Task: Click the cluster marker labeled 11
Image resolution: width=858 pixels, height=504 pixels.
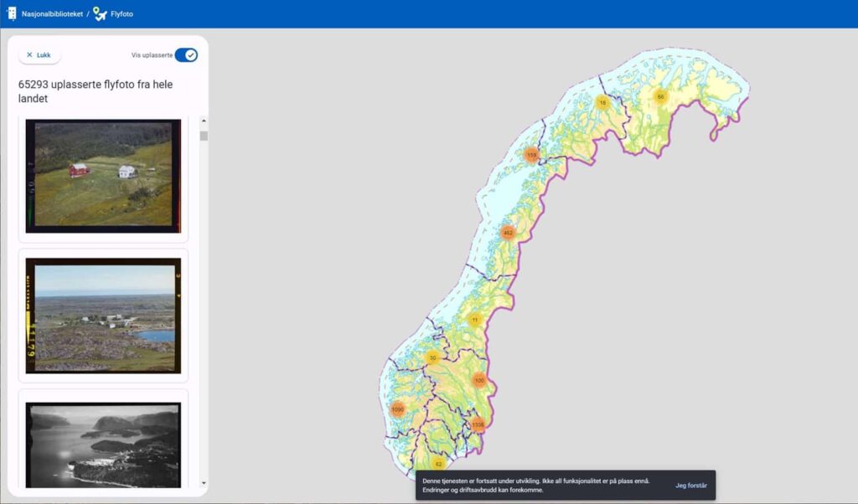Action: click(x=474, y=320)
